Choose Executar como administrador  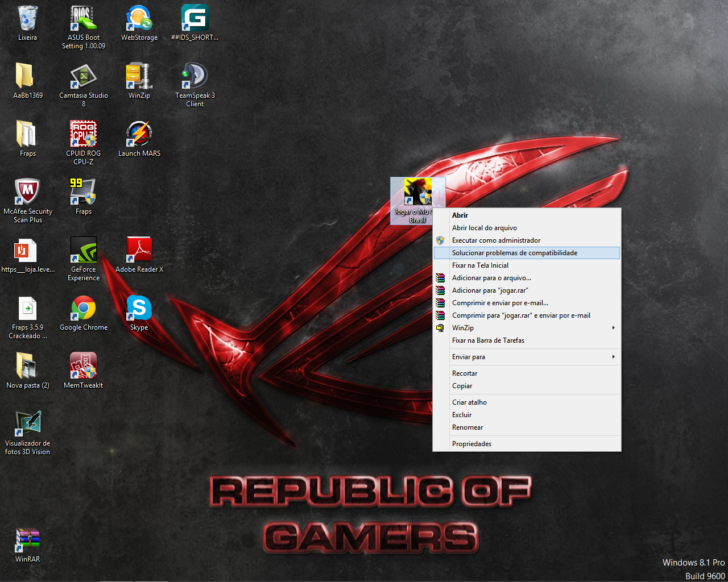tap(496, 240)
